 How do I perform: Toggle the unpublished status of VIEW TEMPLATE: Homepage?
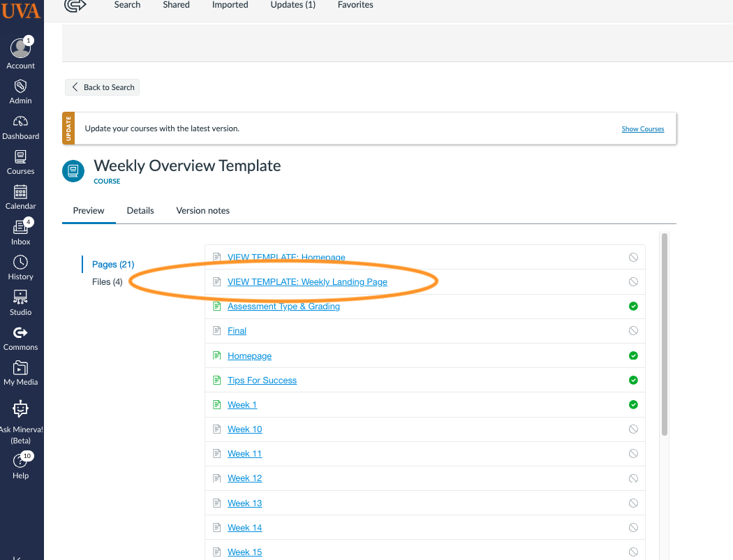[x=633, y=257]
